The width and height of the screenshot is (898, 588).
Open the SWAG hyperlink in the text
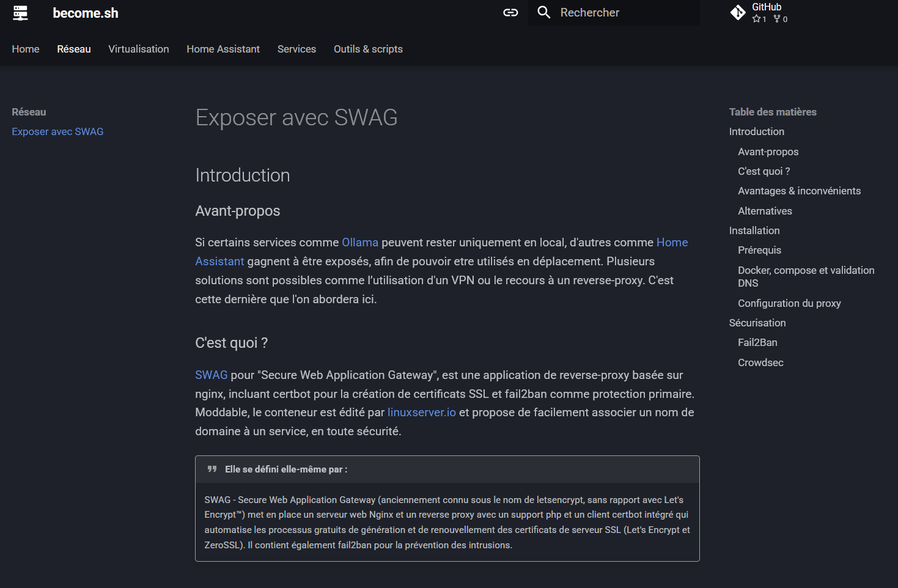pos(211,375)
